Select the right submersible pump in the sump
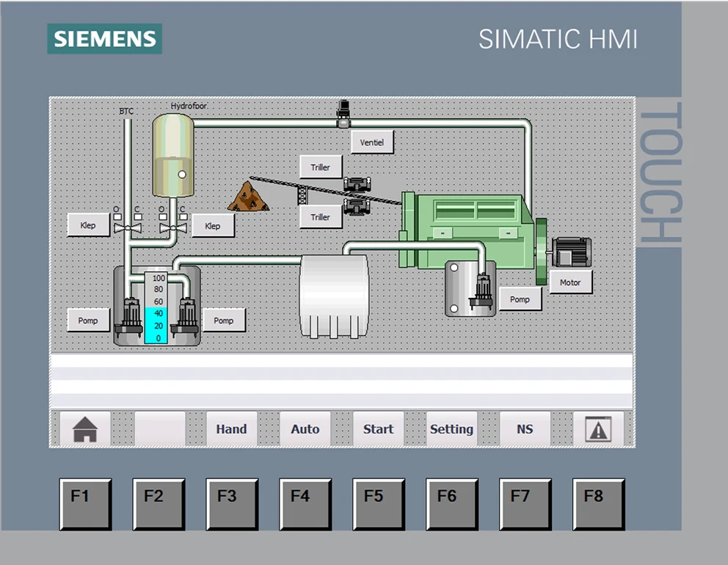The height and width of the screenshot is (565, 728). (x=186, y=317)
